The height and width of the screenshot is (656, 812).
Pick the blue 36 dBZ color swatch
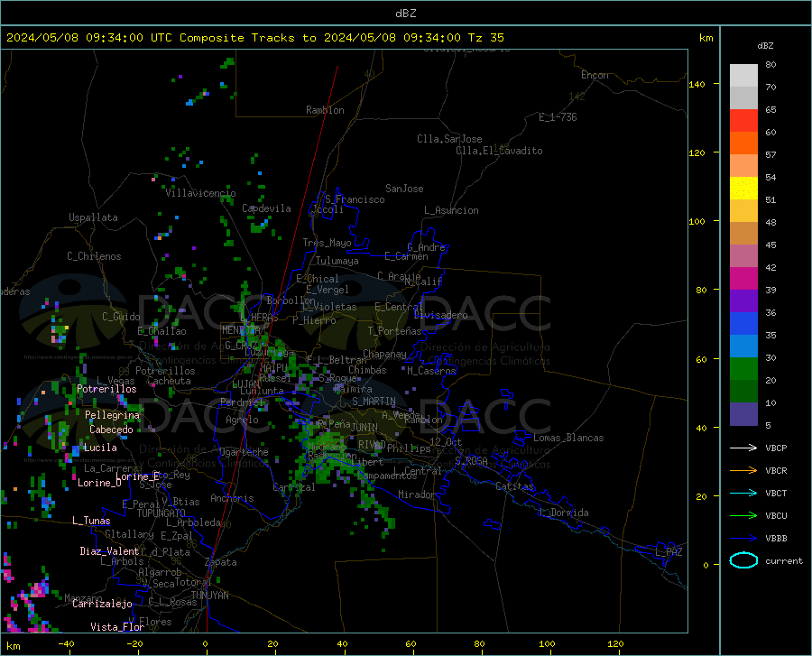[743, 323]
